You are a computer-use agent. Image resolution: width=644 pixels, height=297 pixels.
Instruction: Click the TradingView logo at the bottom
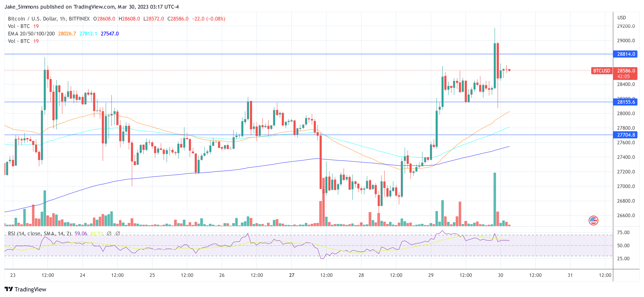point(25,289)
